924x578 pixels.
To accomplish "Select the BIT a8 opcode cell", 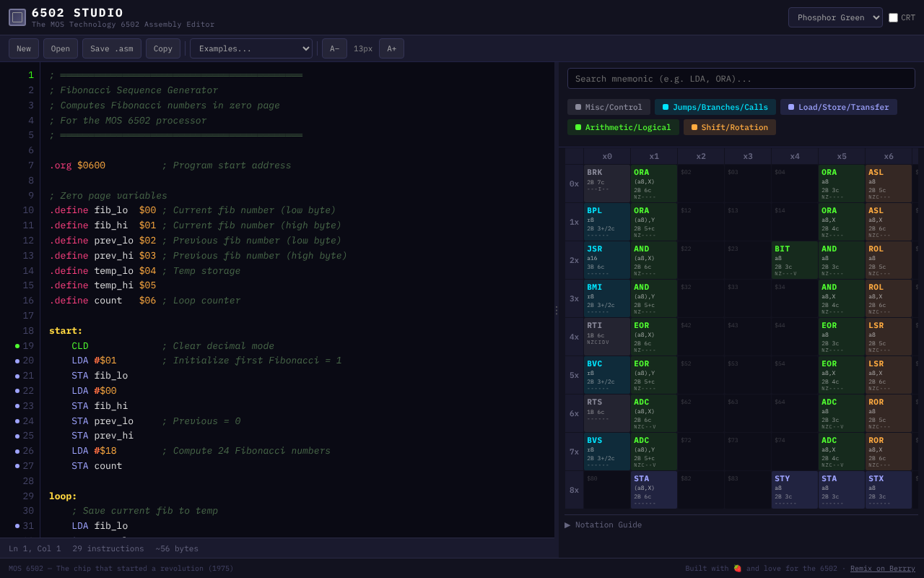I will coord(795,260).
